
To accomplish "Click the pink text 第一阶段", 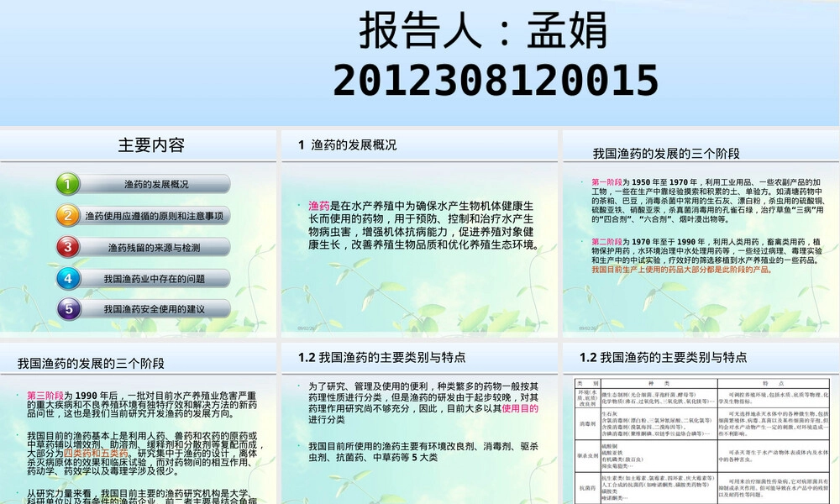I will [x=606, y=182].
